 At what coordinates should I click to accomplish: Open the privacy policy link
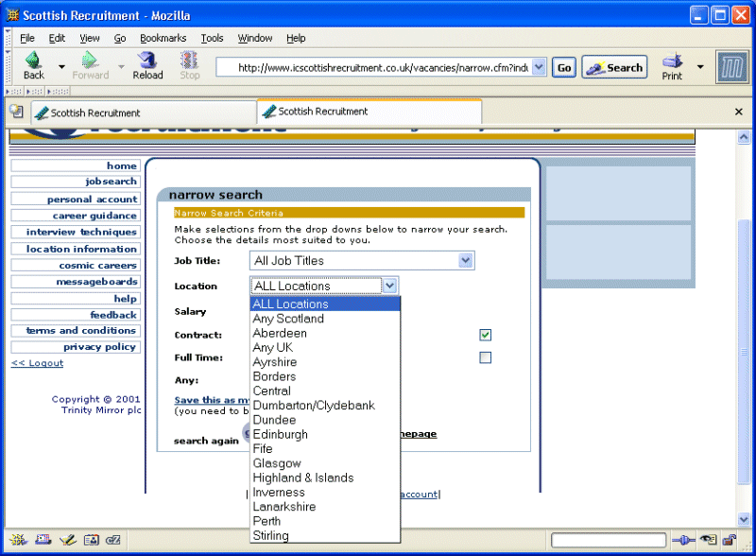click(x=76, y=347)
